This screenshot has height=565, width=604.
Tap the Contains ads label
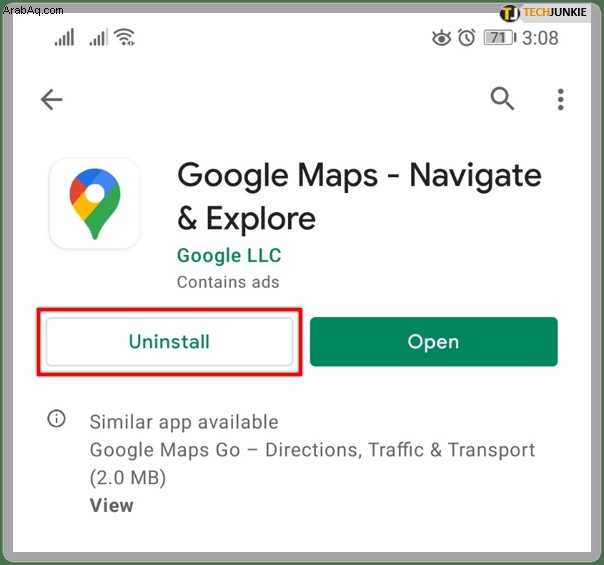228,282
